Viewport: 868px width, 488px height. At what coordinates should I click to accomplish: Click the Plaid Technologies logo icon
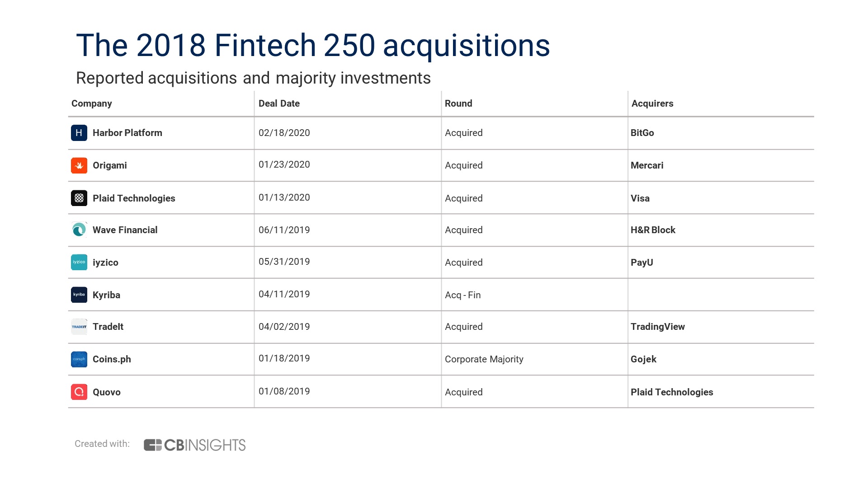pos(79,198)
